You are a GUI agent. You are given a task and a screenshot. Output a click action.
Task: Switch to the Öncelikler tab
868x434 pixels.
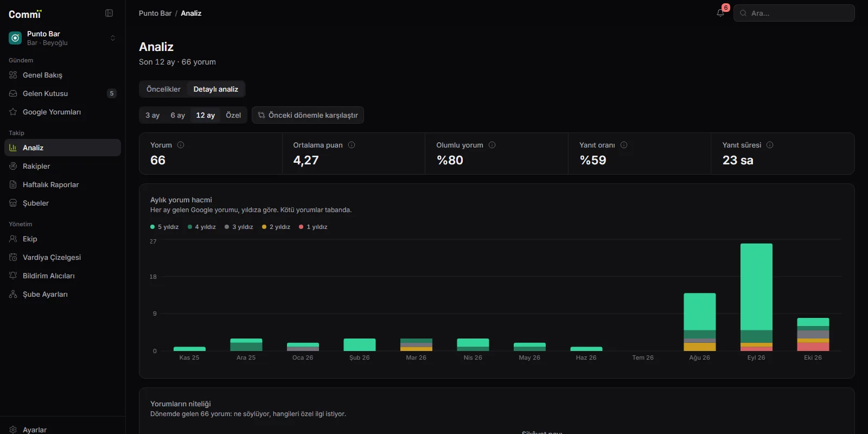163,89
